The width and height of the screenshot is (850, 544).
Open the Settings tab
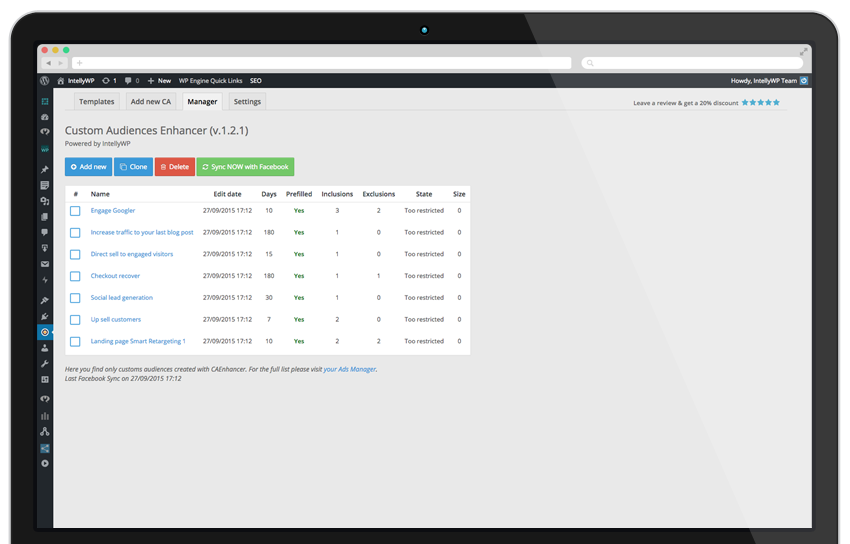[247, 102]
